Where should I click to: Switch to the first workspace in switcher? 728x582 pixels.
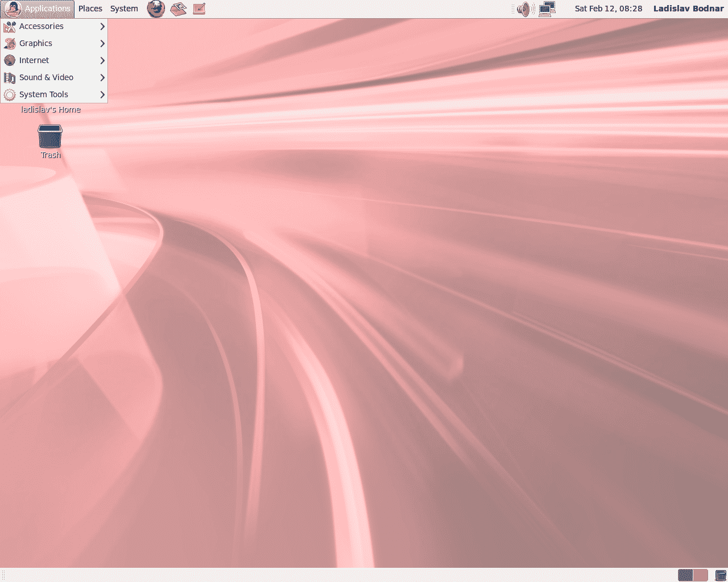[685, 575]
